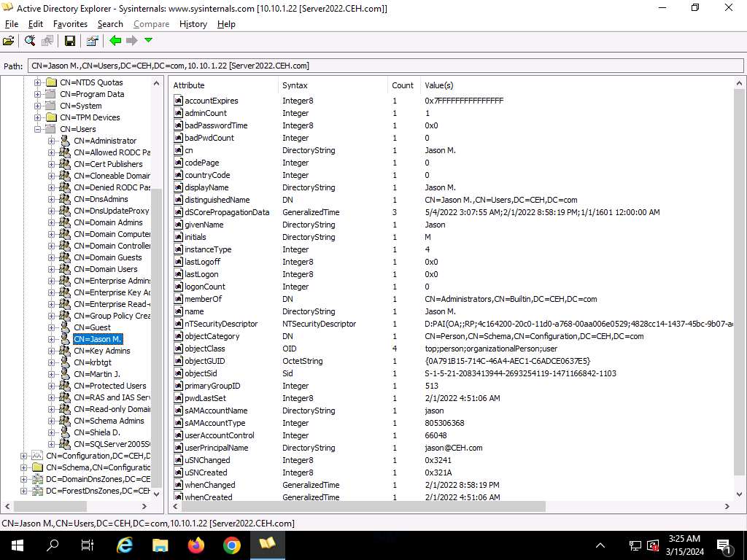Click the memberOf attribute icon

pyautogui.click(x=178, y=299)
